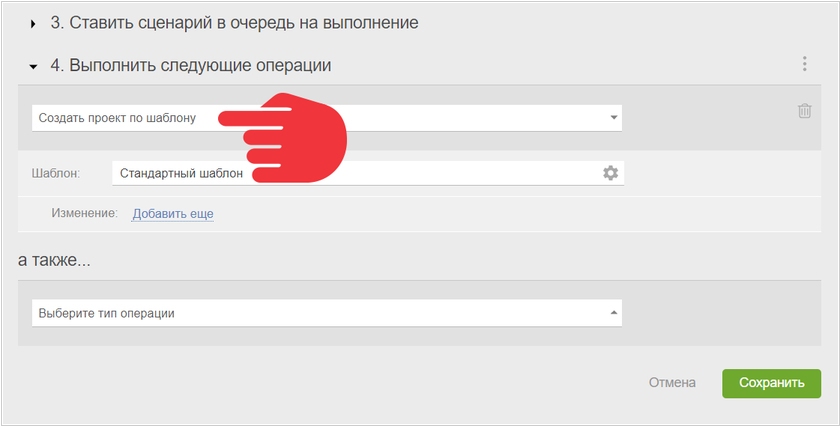This screenshot has height=426, width=840.
Task: Click the caret arrow of Выберите тип операции
Action: click(x=614, y=313)
